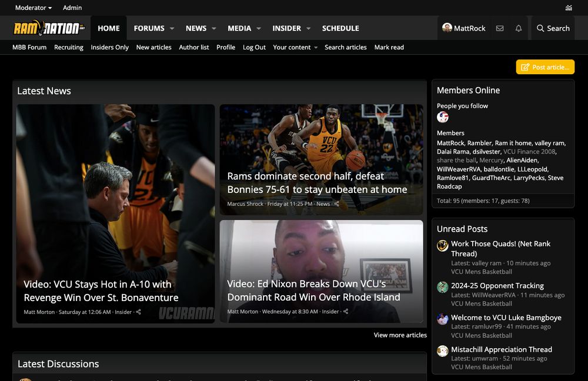Open the VCU Stays Hot in A-10 article thumbnail
The image size is (588, 381).
pos(115,214)
